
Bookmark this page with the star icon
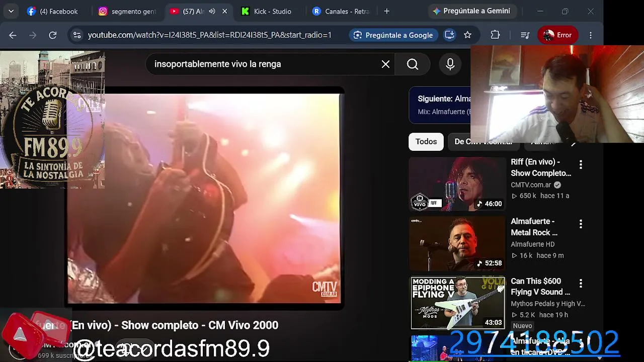[468, 35]
